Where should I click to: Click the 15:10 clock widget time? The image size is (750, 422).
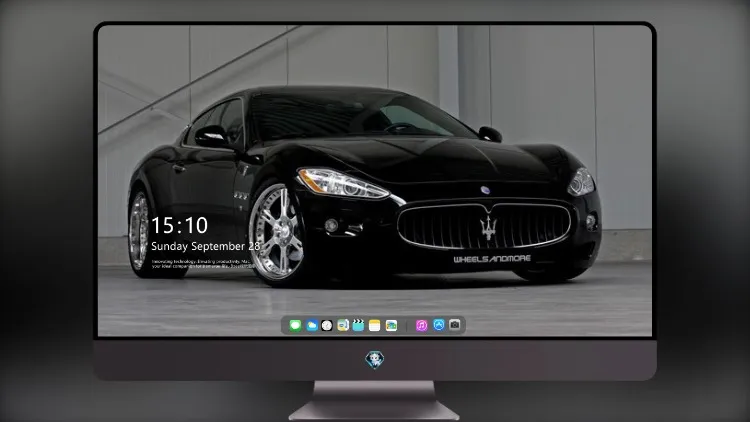[x=179, y=225]
